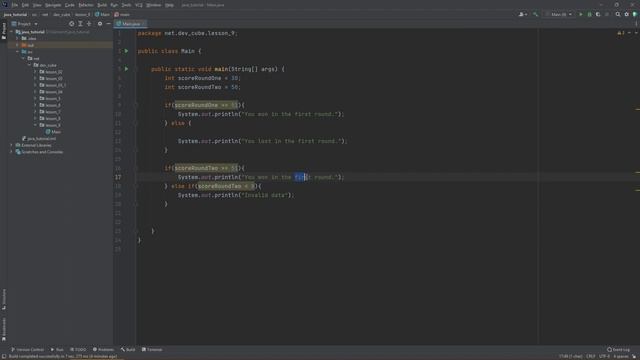The image size is (640, 360).
Task: Open the Run menu
Action: click(114, 5)
